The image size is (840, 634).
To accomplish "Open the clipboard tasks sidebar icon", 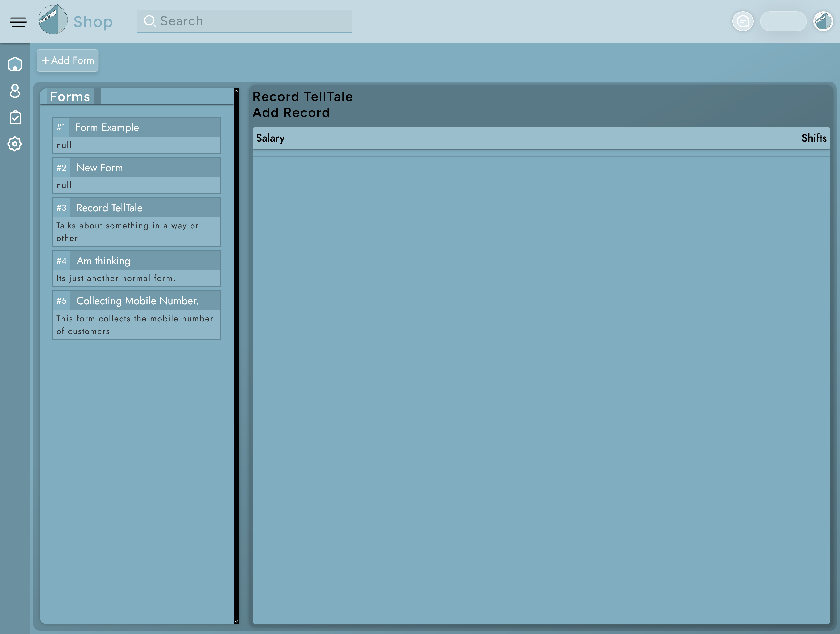I will pos(15,118).
